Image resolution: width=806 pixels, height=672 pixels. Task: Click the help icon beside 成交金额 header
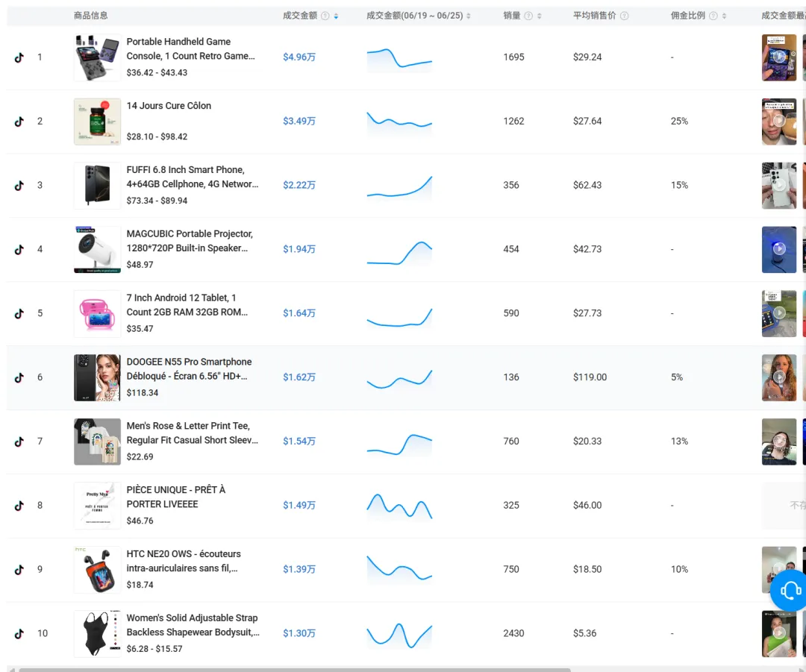click(325, 16)
